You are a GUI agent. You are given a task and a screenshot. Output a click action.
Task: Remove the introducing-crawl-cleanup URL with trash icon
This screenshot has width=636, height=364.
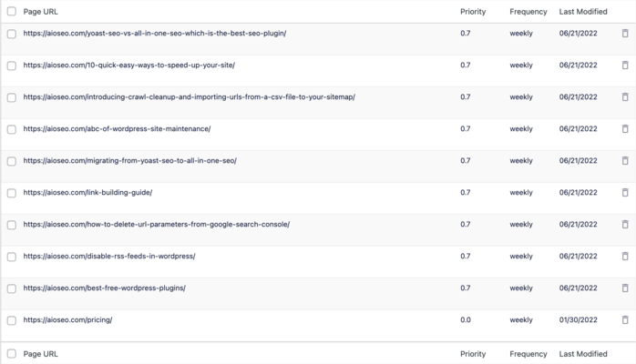625,96
